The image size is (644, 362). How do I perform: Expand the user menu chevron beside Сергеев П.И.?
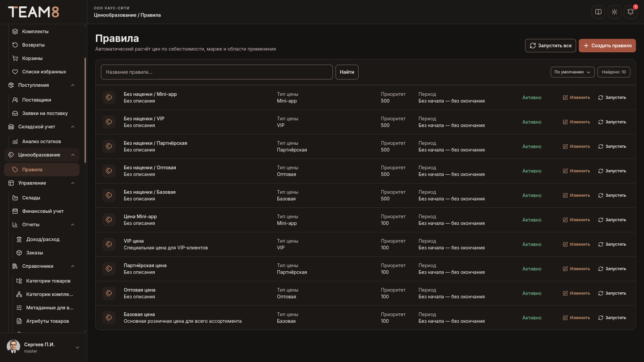coord(77,348)
